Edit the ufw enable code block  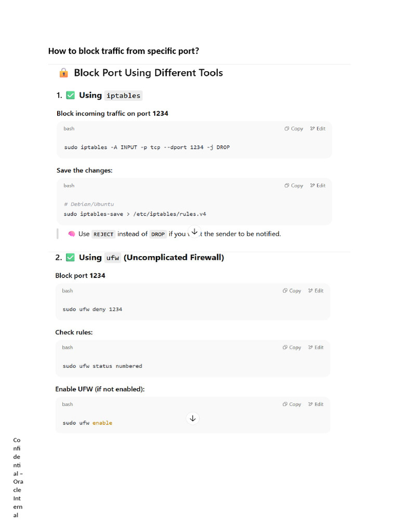point(315,404)
